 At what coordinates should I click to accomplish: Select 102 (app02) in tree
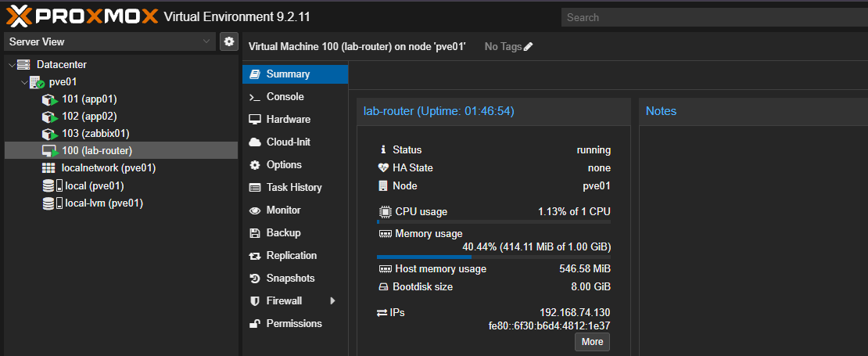[89, 117]
